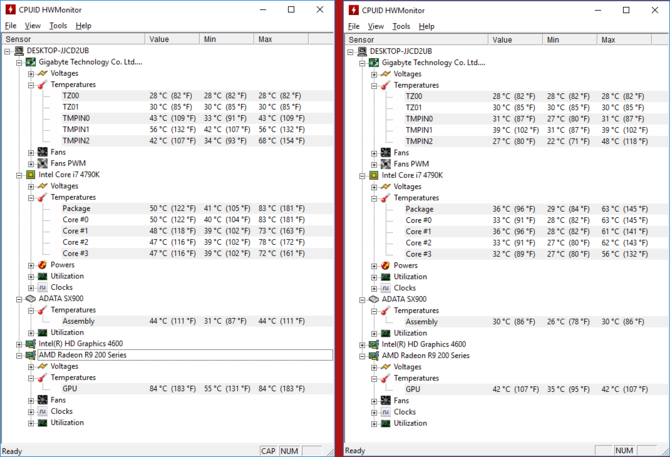Click the Fans PWM icon in the left window
This screenshot has height=457, width=670.
[x=42, y=163]
